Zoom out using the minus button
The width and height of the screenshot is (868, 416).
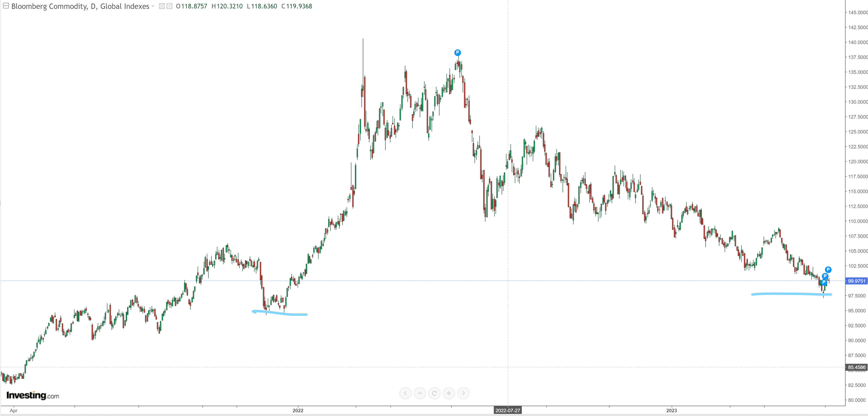[x=420, y=393]
